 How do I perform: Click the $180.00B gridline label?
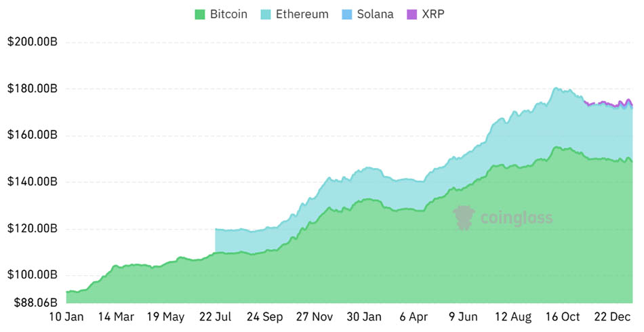click(x=32, y=89)
